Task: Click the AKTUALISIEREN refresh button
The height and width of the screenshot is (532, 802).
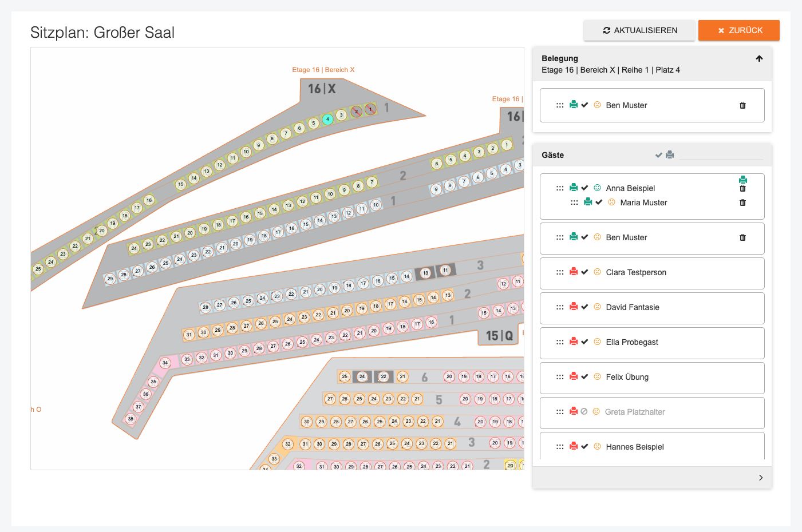Action: coord(639,30)
